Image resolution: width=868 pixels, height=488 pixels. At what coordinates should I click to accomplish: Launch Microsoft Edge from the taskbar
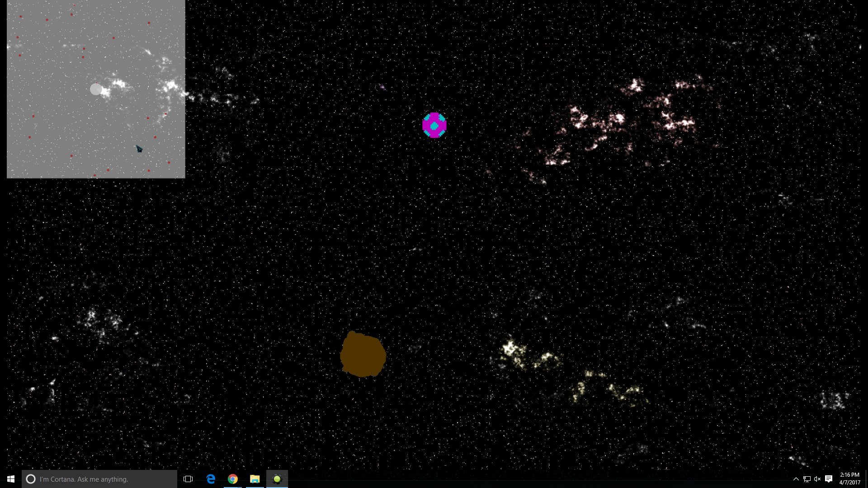coord(211,479)
